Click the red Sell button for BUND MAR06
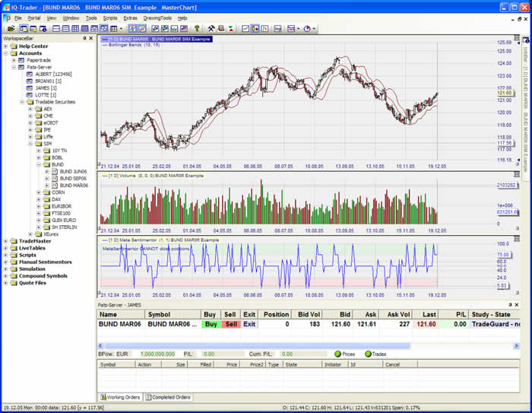This screenshot has height=413, width=532. 231,324
